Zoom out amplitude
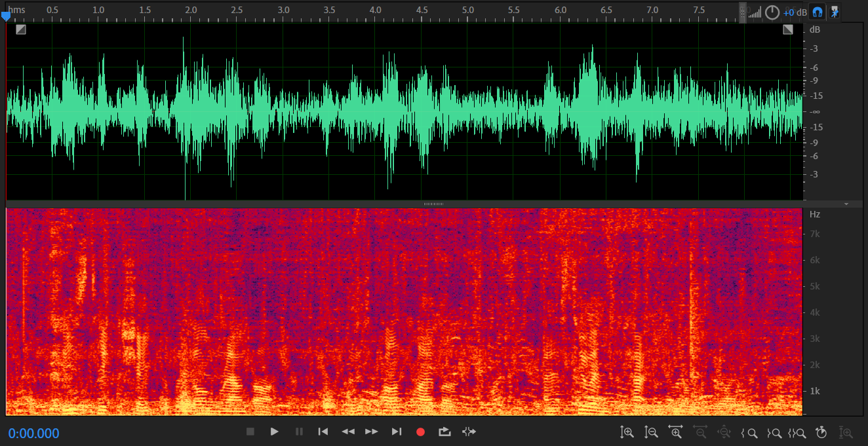868x446 pixels. pyautogui.click(x=651, y=432)
